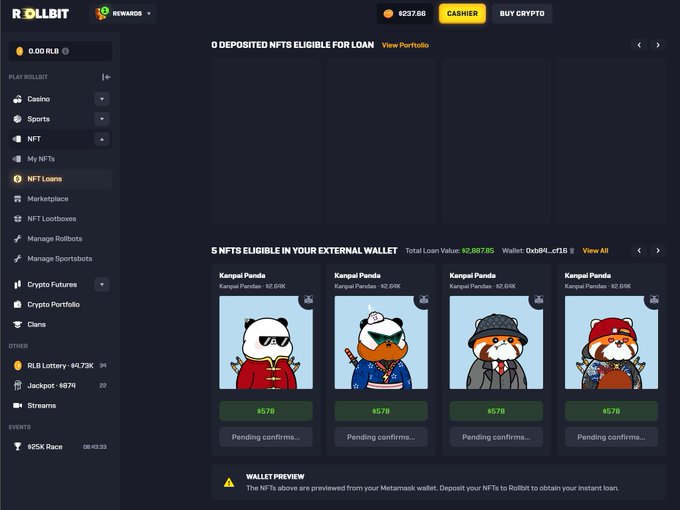Go to next deposited NFTs page
This screenshot has width=680, height=510.
[658, 45]
